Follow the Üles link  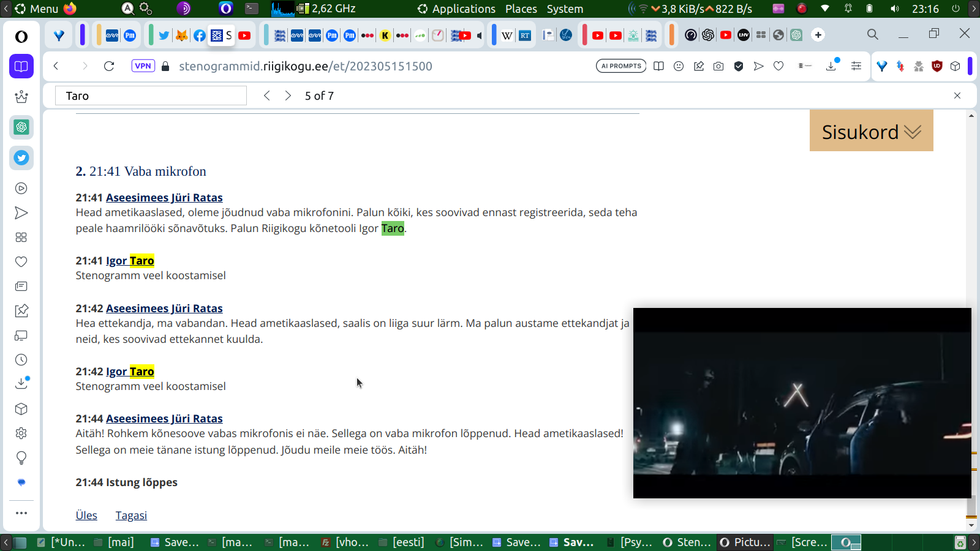[x=86, y=515]
